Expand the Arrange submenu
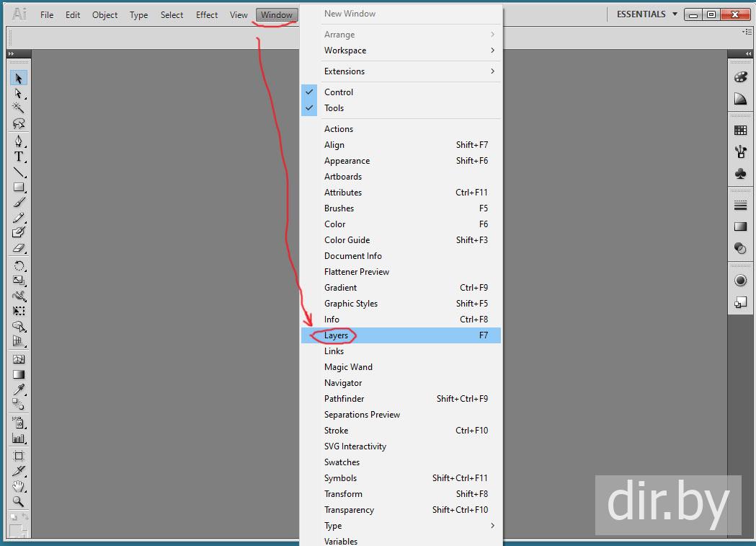This screenshot has height=546, width=756. pos(401,35)
